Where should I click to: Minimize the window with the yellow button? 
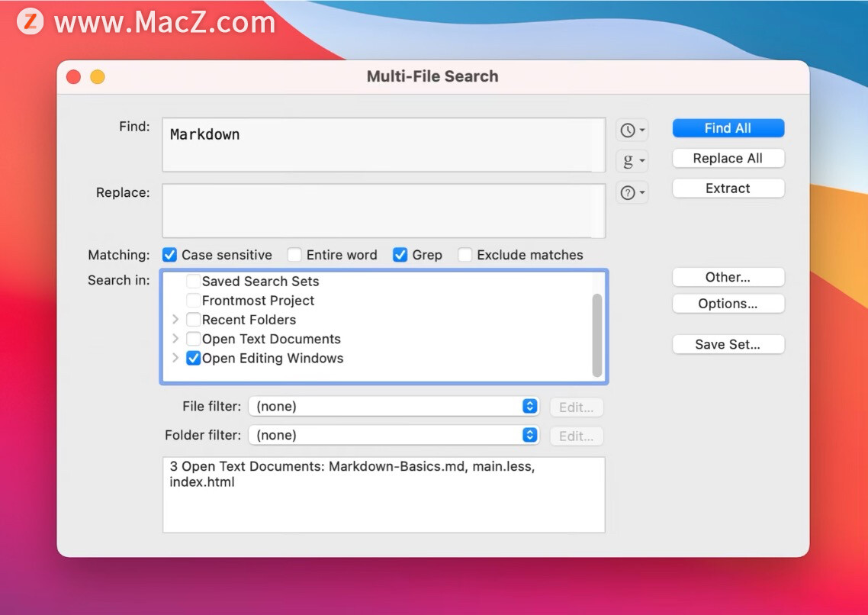coord(98,77)
